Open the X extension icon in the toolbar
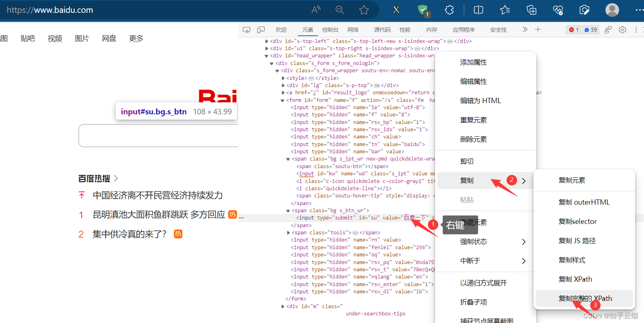Screen dimensions: 644x323 pos(396,10)
